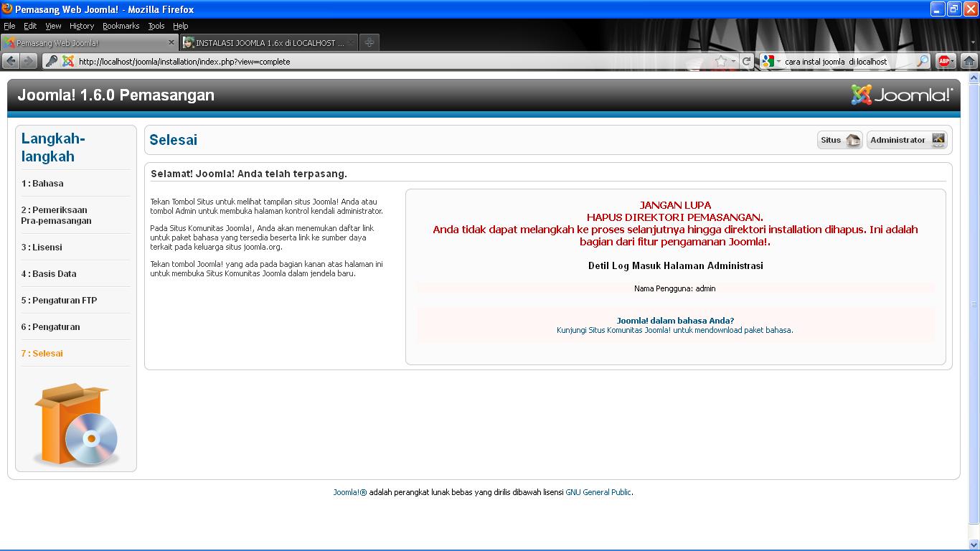The image size is (980, 551).
Task: Expand the search engine selector dropdown
Action: pyautogui.click(x=778, y=62)
